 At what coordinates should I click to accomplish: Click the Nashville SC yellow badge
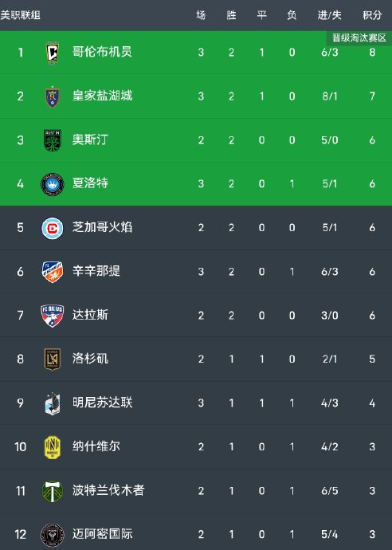53,447
